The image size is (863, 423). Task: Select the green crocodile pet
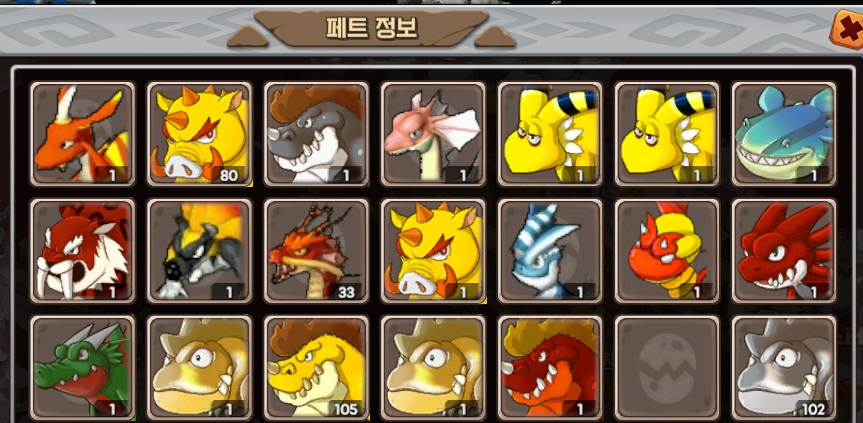[83, 367]
